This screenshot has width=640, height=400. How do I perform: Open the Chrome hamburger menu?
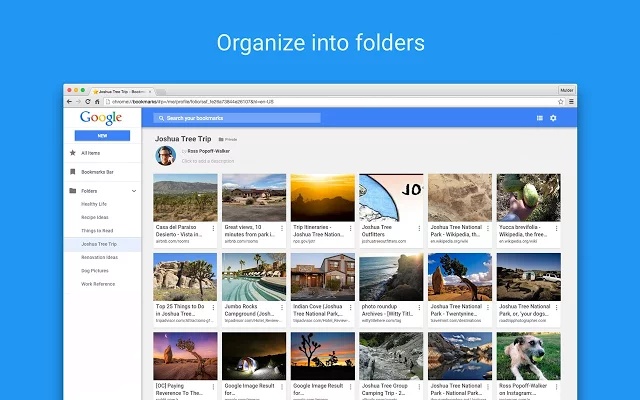tap(571, 102)
